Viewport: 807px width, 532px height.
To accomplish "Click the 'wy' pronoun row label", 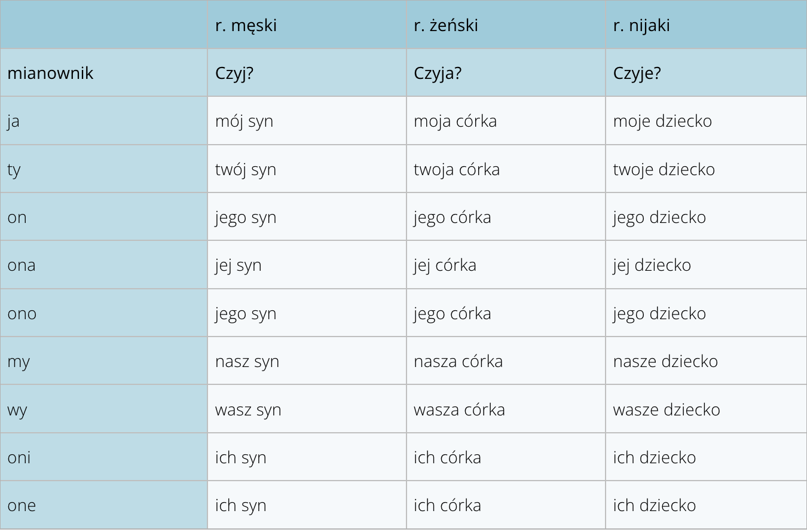I will 103,409.
